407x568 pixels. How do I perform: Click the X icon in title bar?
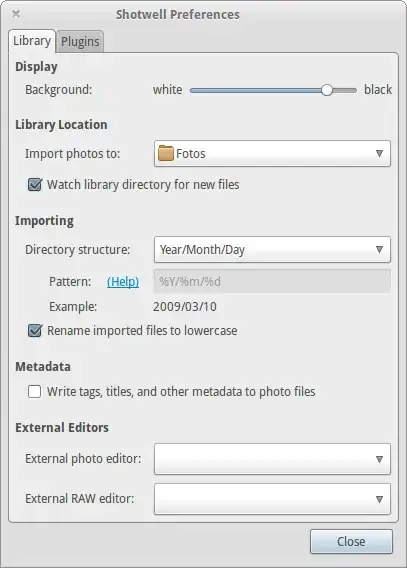coord(16,14)
